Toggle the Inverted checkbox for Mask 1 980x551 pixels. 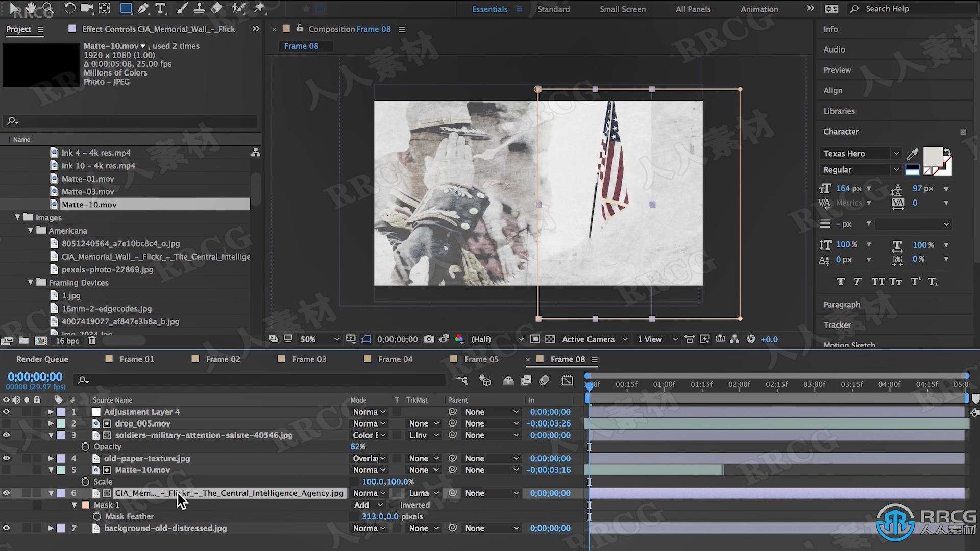pos(394,505)
